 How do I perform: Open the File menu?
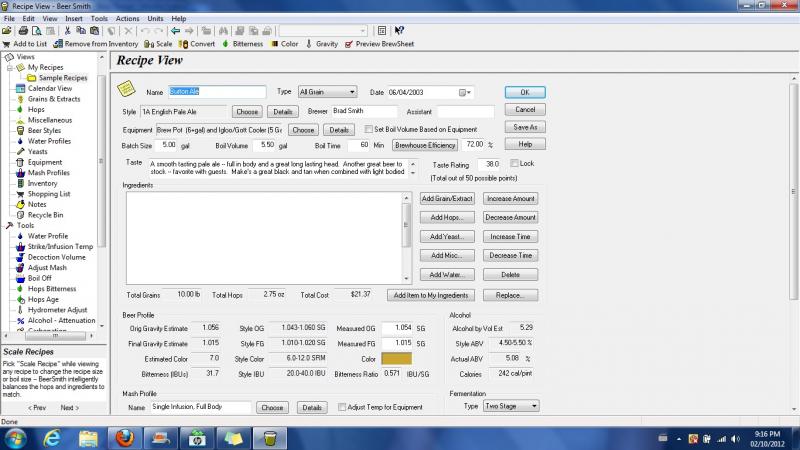click(9, 18)
